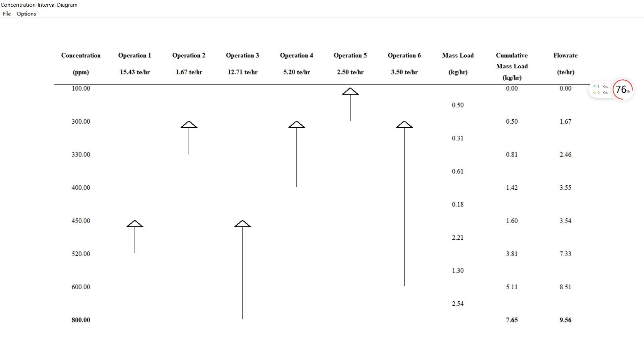Click the Operation 5 arrowhead at 100 ppm
This screenshot has height=362, width=644.
coord(350,92)
